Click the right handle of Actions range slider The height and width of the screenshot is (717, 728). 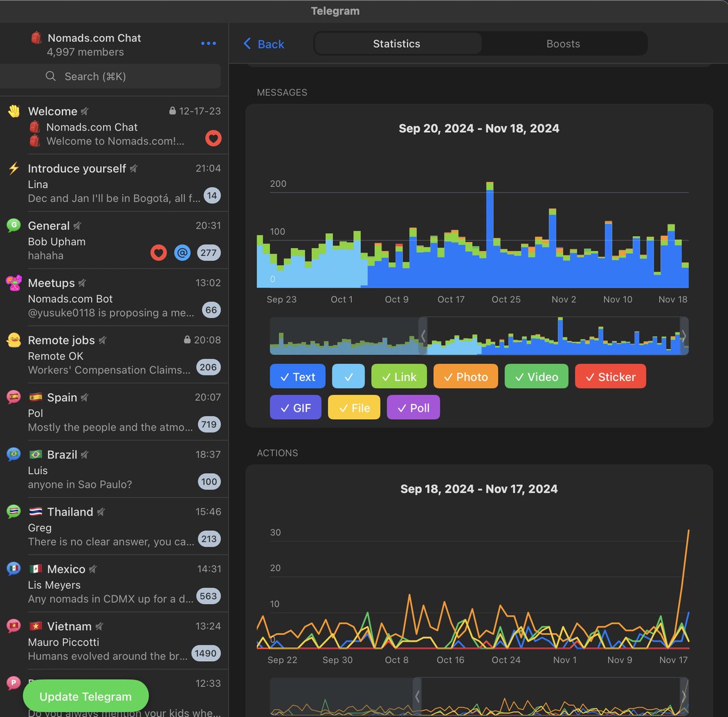tap(684, 697)
